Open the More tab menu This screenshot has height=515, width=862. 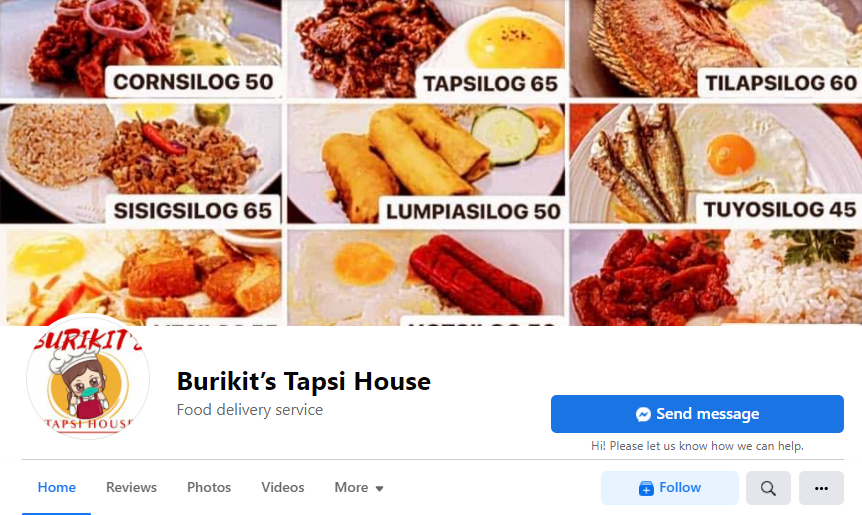(x=358, y=488)
